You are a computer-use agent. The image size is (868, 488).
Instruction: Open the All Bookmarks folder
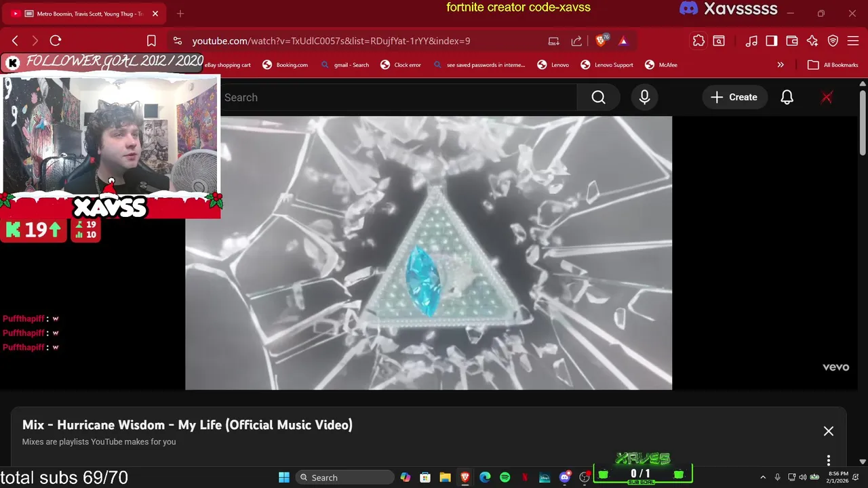click(833, 65)
